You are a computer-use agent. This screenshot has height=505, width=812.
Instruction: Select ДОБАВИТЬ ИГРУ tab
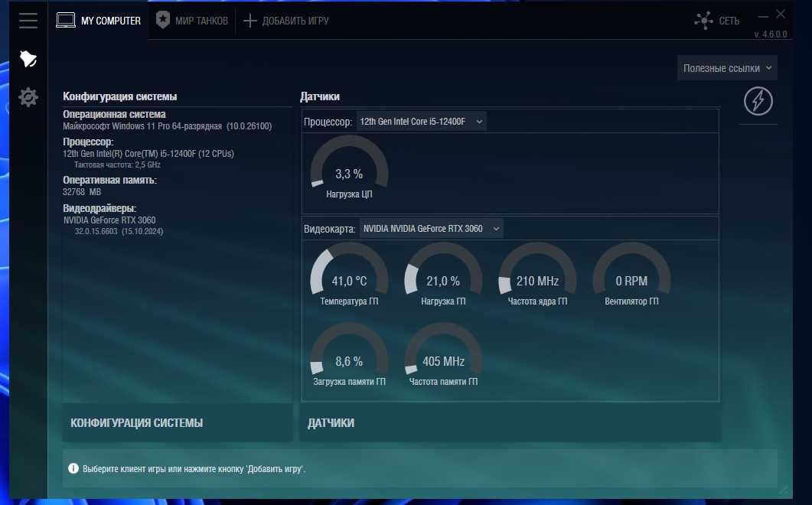click(286, 21)
